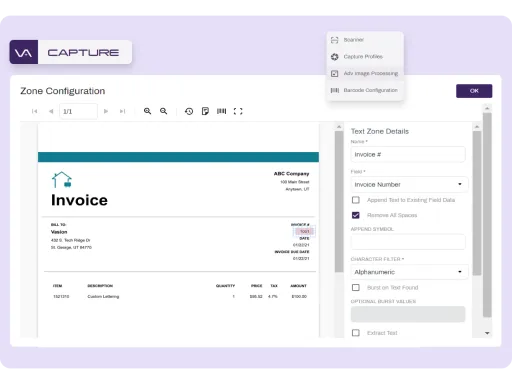
Task: Go to the previous page
Action: pyautogui.click(x=51, y=111)
